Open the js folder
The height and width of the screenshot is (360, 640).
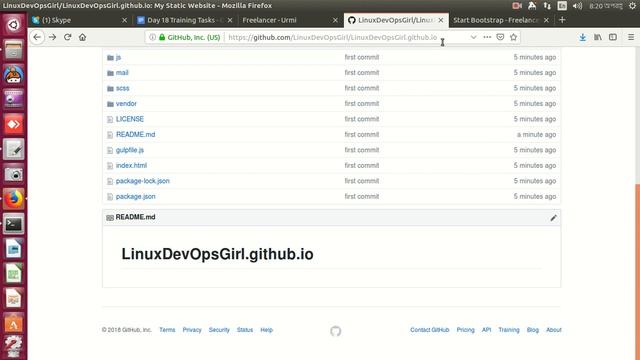point(118,58)
